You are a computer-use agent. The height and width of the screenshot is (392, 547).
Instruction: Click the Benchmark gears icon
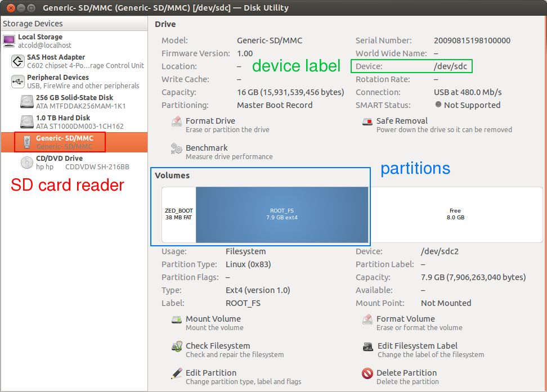click(176, 148)
